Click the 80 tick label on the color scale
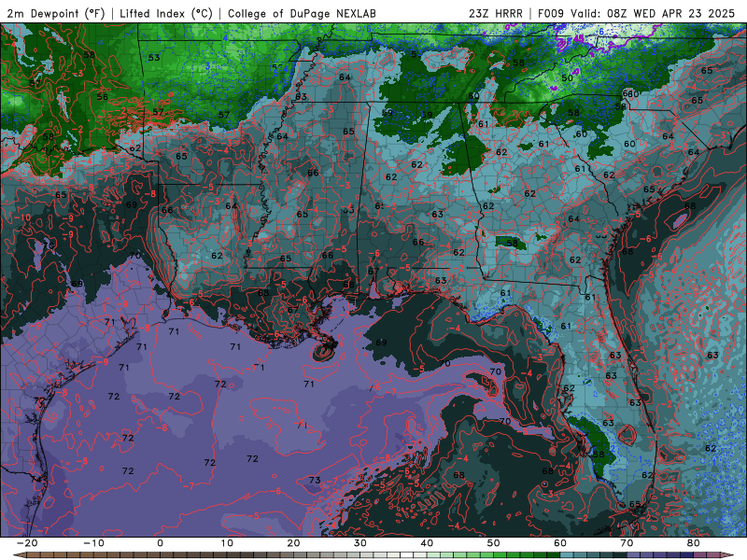Viewport: 747px width, 560px height. pos(694,543)
